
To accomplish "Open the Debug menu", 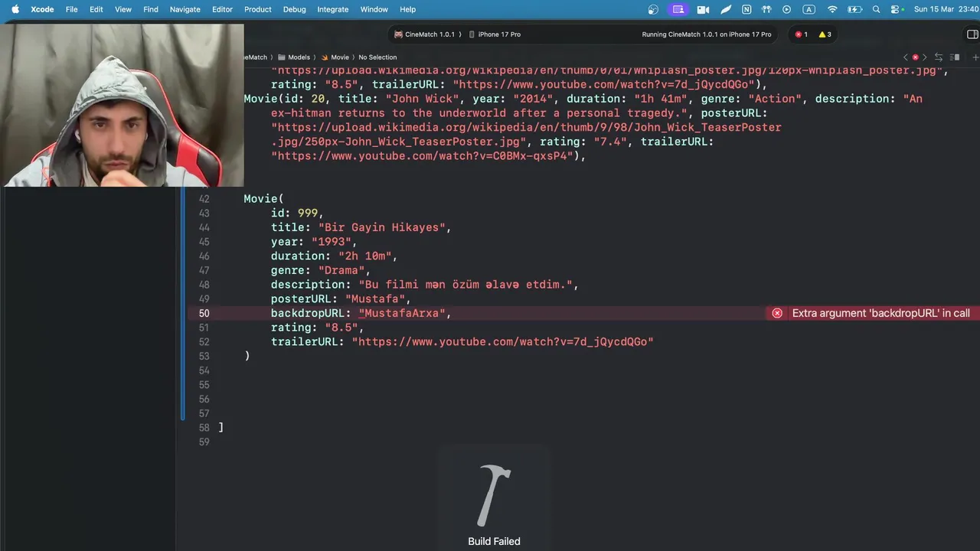I will point(294,9).
